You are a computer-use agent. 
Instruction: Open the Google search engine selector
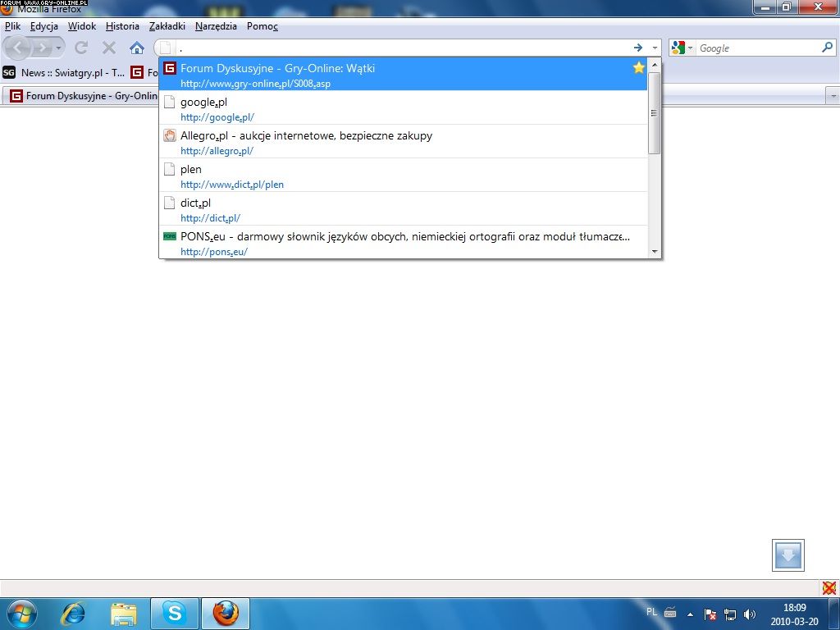[682, 48]
